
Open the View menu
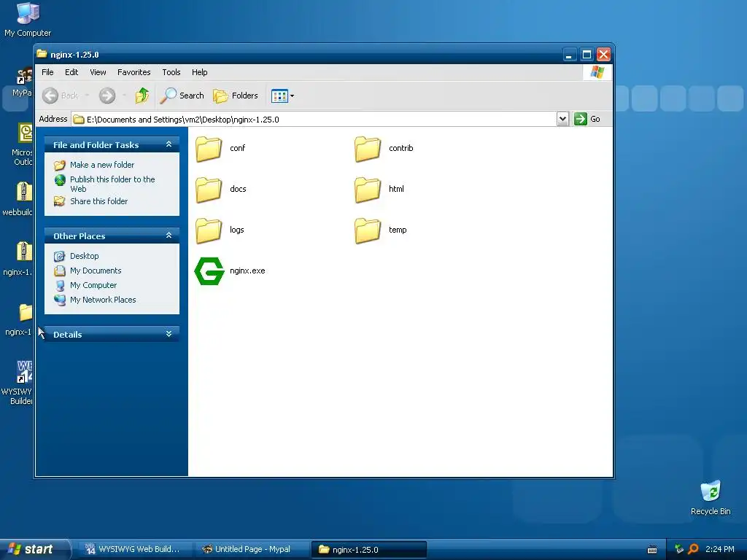pyautogui.click(x=98, y=72)
